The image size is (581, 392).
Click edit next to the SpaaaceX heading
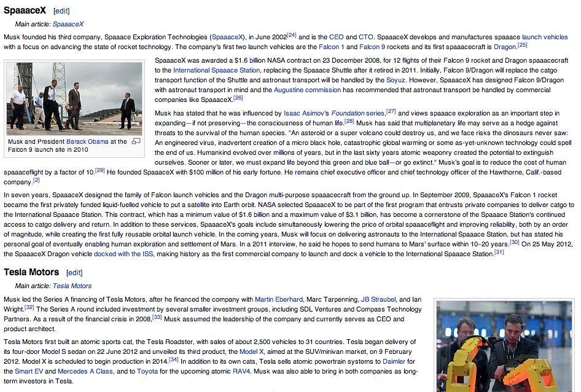coord(61,11)
